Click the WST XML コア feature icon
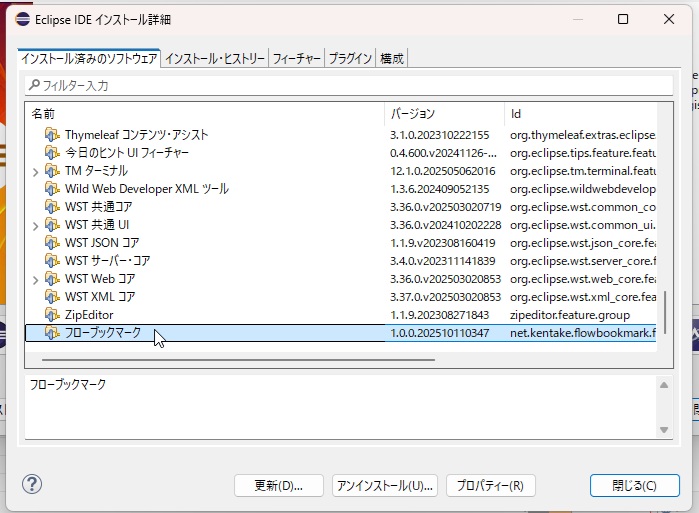The height and width of the screenshot is (513, 699). coord(52,297)
